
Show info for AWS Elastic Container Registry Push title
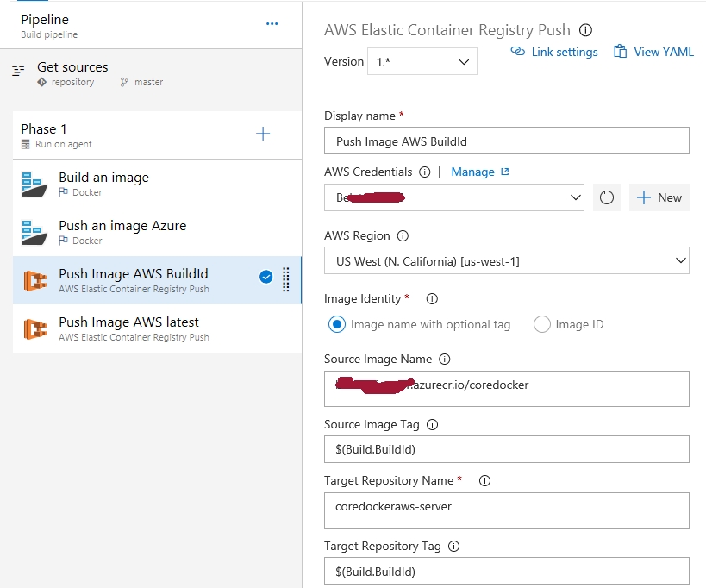[x=585, y=30]
